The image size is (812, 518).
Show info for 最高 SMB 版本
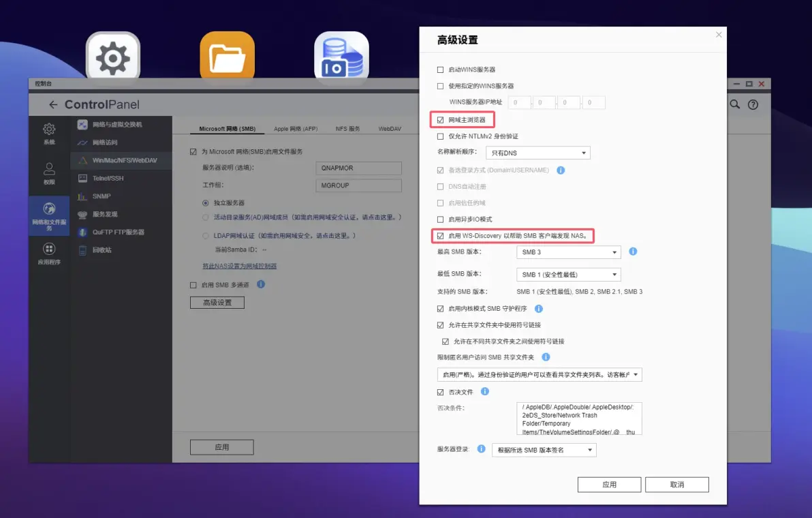pyautogui.click(x=633, y=252)
